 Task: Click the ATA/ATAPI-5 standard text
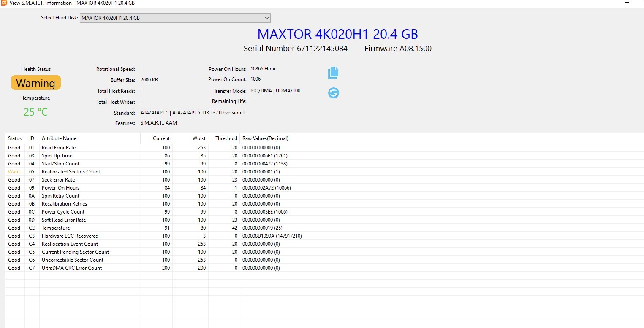tap(193, 113)
